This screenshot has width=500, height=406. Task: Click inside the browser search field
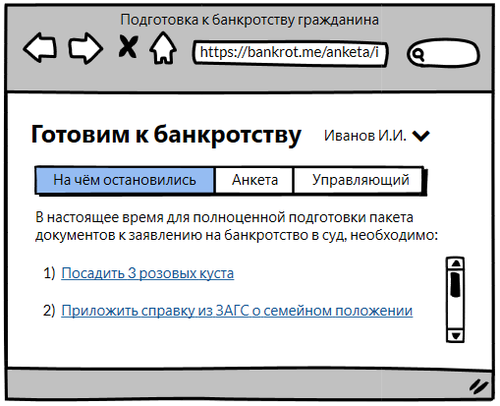coord(444,53)
